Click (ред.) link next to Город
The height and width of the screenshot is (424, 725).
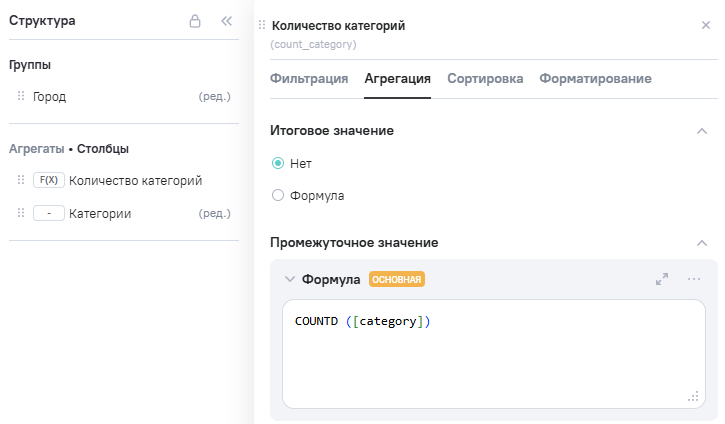[215, 97]
